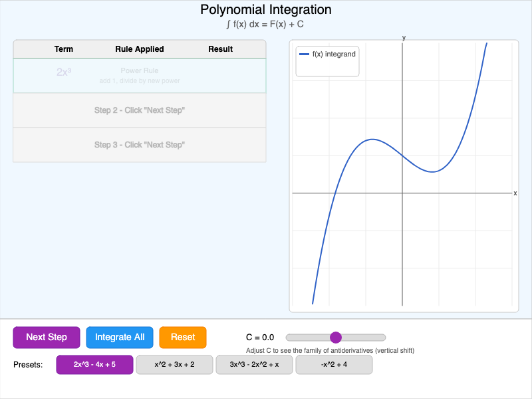Image resolution: width=532 pixels, height=400 pixels.
Task: Click the integral formula subtitle
Action: click(265, 23)
